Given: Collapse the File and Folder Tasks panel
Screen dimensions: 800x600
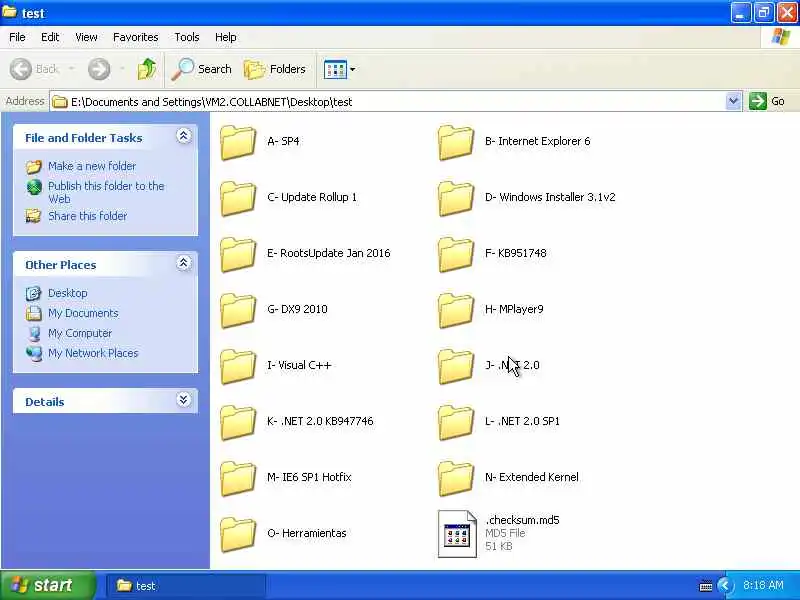Looking at the screenshot, I should [184, 136].
